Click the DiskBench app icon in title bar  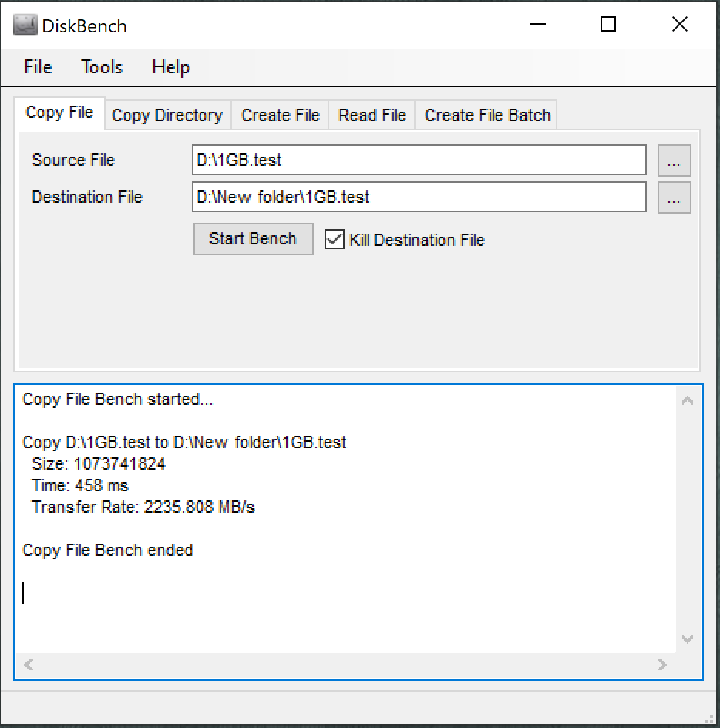coord(25,25)
